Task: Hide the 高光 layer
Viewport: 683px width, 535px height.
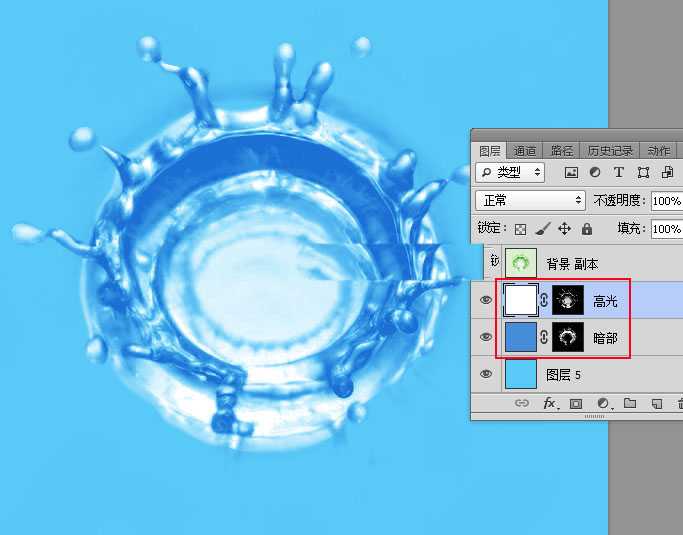Action: [x=486, y=300]
